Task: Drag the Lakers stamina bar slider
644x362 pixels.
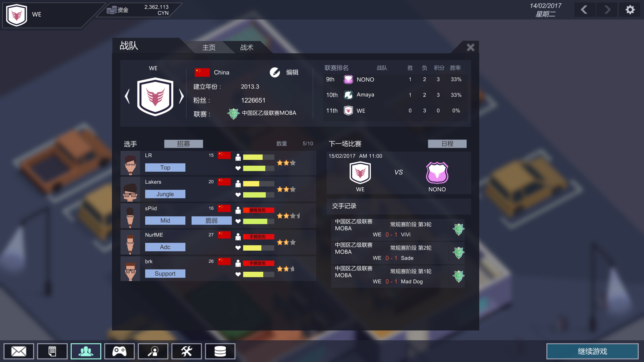Action: coord(257,183)
